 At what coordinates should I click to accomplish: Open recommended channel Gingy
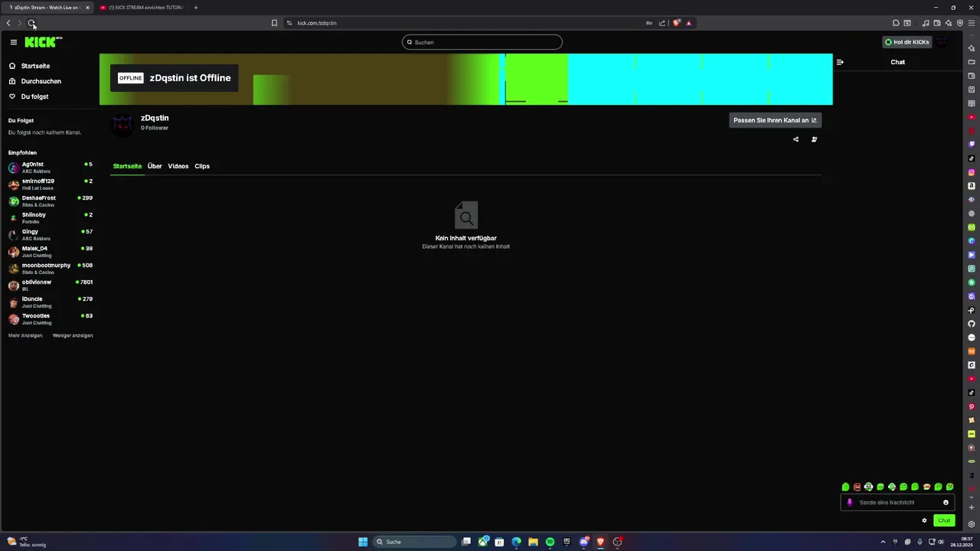click(x=50, y=235)
